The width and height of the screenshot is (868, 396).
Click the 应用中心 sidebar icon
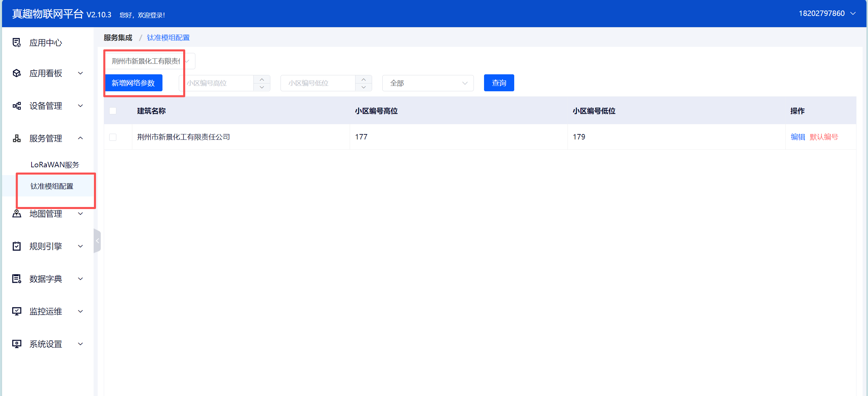click(17, 42)
